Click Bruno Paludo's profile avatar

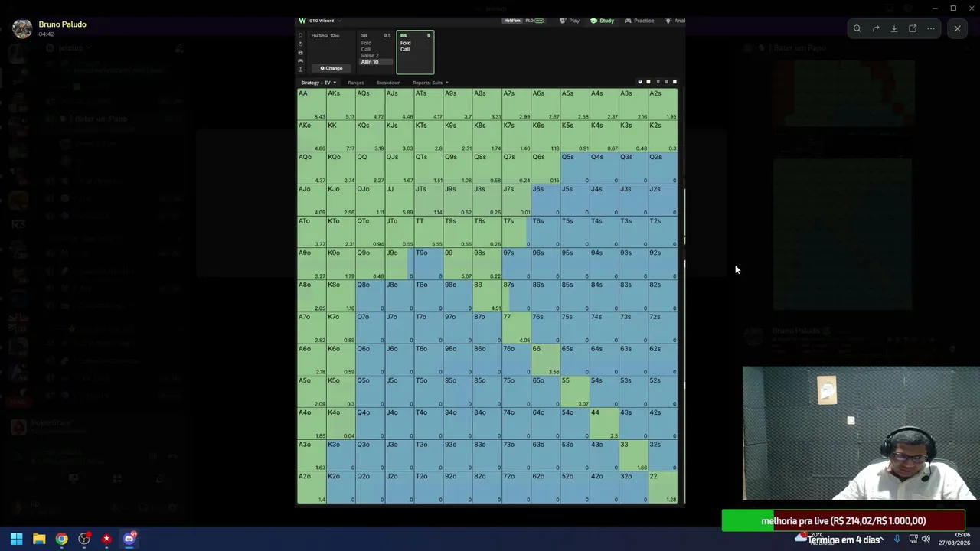click(x=22, y=29)
